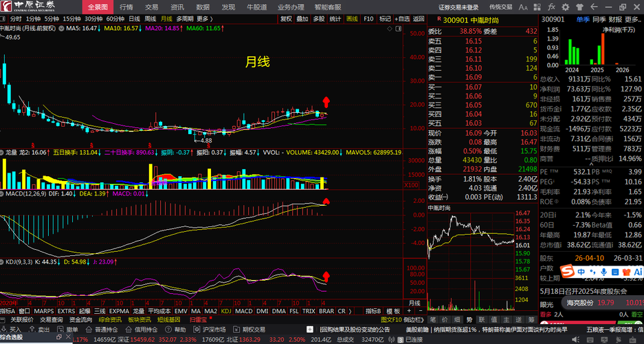Click the fx formula editor icon
644x344 pixels.
click(552, 7)
